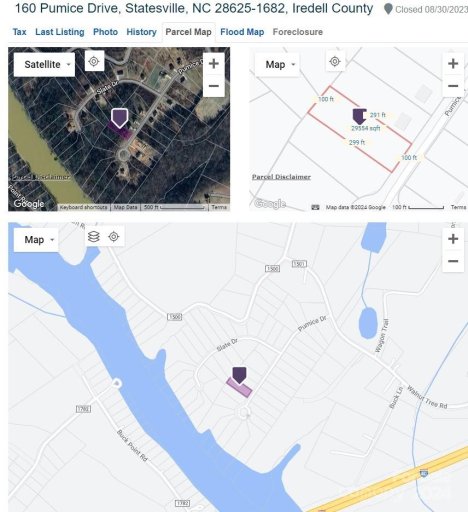
Task: Zoom out on the large neighborhood map
Action: click(453, 261)
